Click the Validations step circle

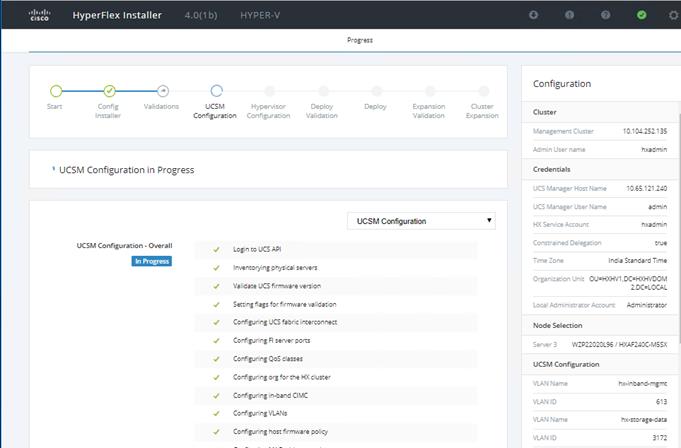[x=163, y=91]
